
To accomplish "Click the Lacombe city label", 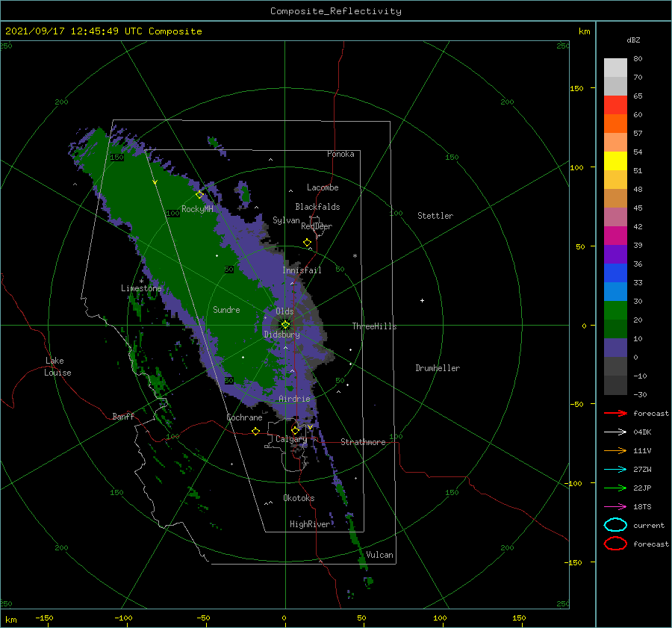I will pyautogui.click(x=323, y=187).
